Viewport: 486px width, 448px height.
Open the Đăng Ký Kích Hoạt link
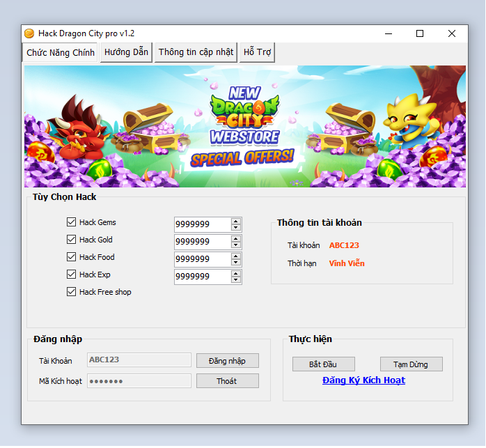pyautogui.click(x=363, y=380)
